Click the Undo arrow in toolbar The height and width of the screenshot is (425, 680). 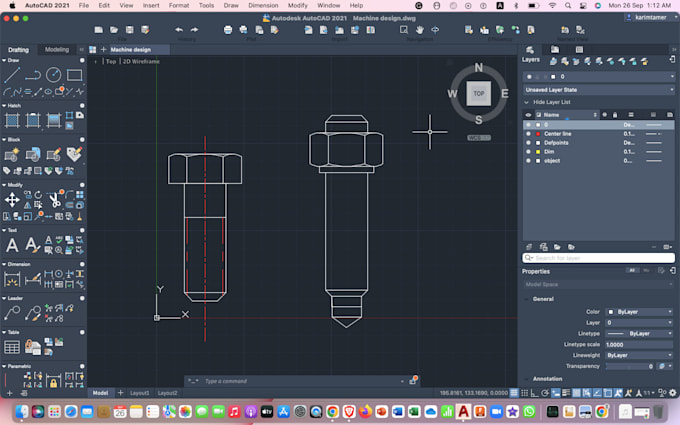179,29
